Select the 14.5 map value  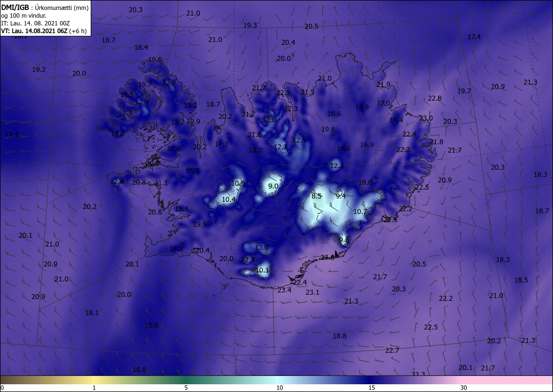[127, 95]
